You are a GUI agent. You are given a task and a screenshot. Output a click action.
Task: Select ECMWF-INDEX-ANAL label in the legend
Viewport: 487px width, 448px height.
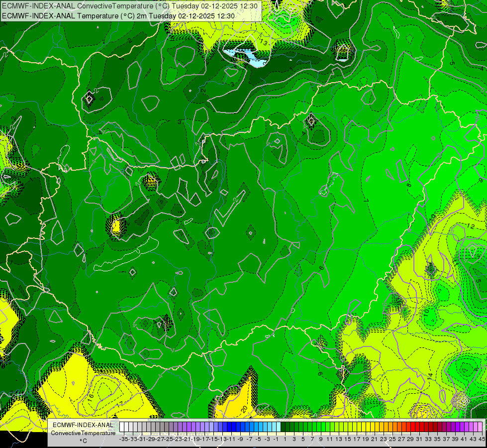click(83, 425)
